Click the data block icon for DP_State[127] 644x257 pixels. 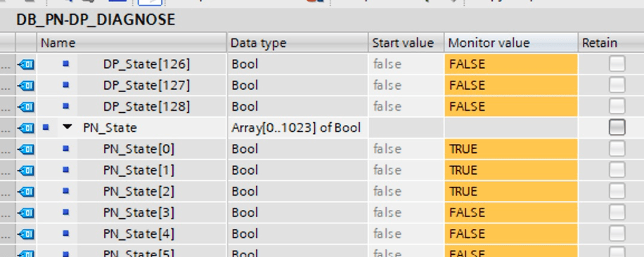[x=26, y=86]
